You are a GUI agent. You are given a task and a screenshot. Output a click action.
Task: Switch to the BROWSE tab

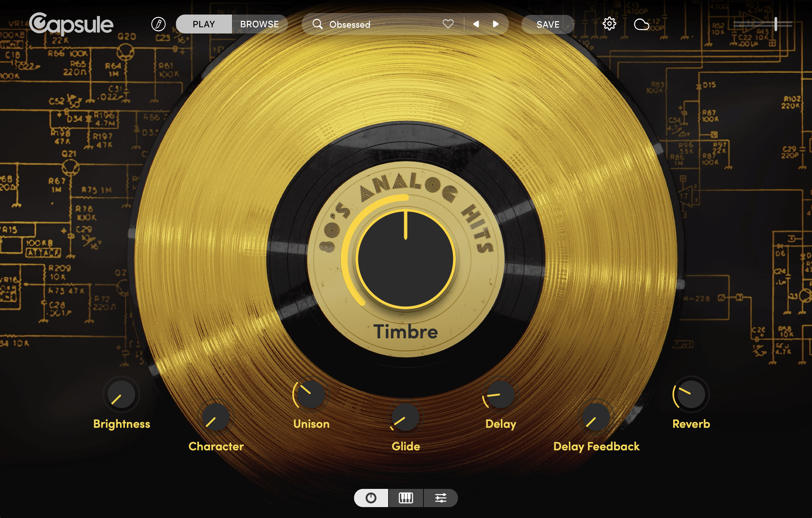(259, 24)
